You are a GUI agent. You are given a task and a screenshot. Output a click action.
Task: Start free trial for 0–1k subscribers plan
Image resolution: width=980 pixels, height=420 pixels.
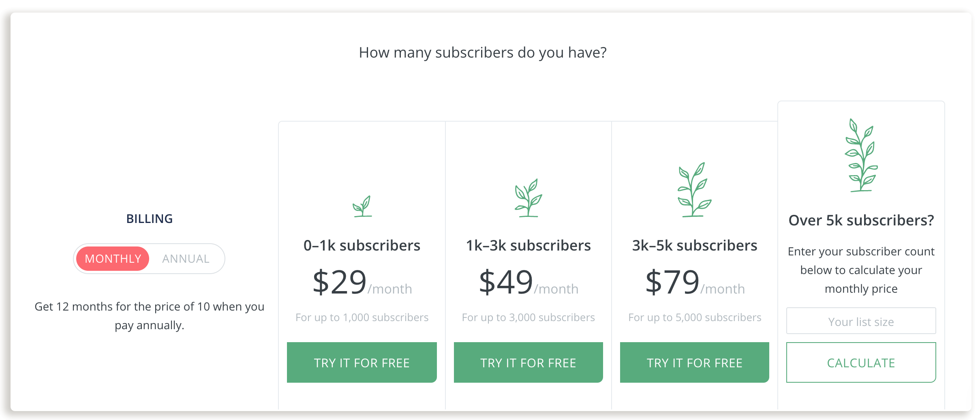point(362,362)
